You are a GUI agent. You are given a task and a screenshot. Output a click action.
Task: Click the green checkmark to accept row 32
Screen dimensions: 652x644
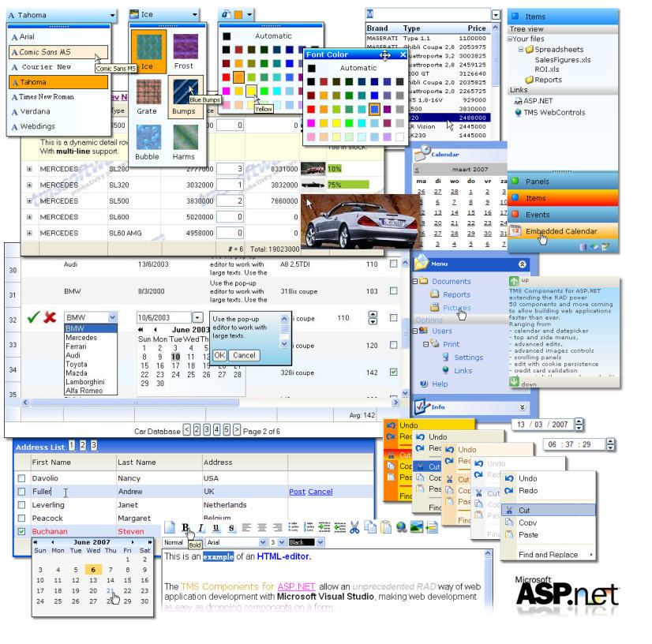coord(33,317)
